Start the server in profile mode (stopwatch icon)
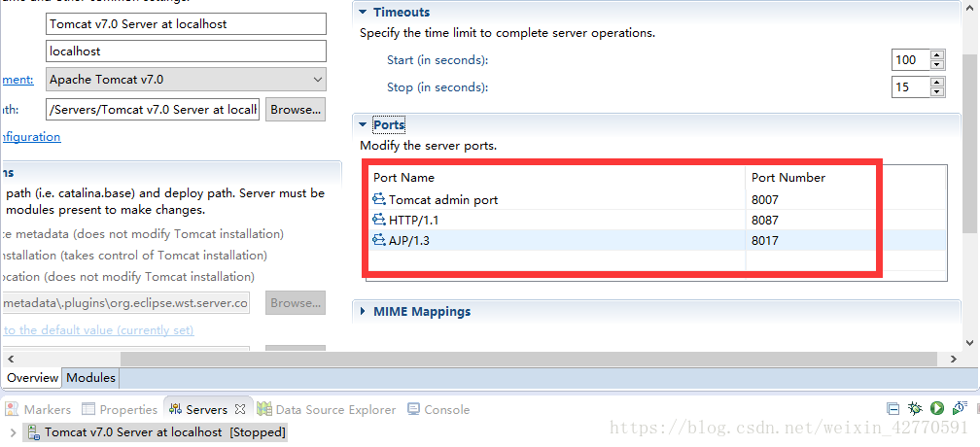This screenshot has width=980, height=447. click(x=960, y=409)
